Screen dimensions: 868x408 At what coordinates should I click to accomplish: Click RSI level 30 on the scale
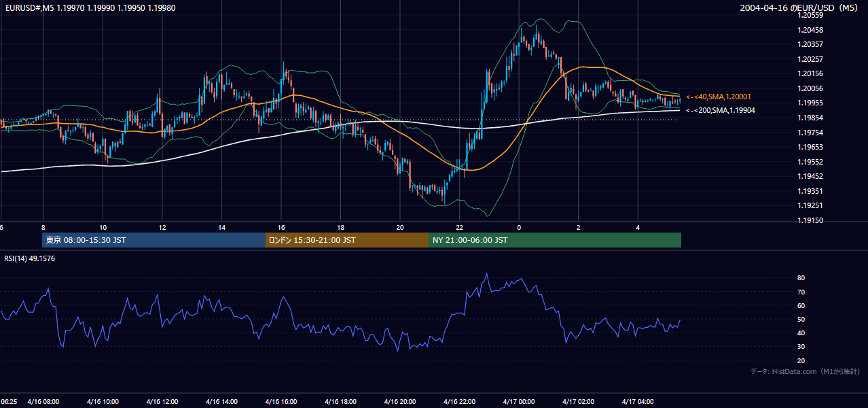(801, 346)
